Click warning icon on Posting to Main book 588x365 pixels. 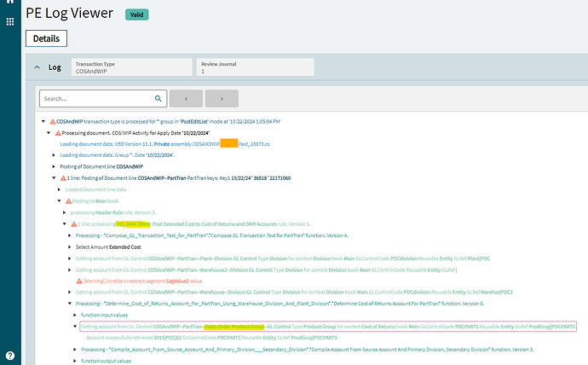pos(69,201)
